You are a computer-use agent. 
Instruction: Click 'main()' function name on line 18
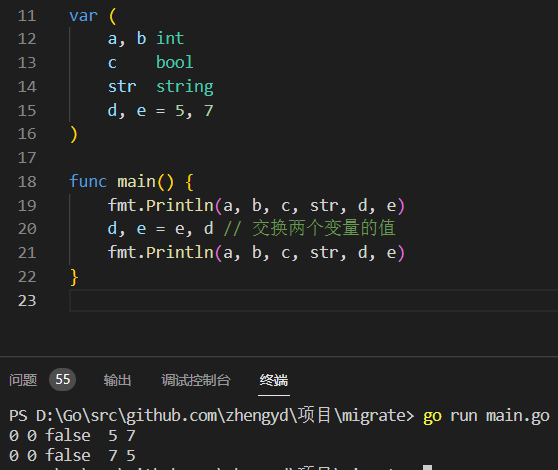pyautogui.click(x=146, y=182)
